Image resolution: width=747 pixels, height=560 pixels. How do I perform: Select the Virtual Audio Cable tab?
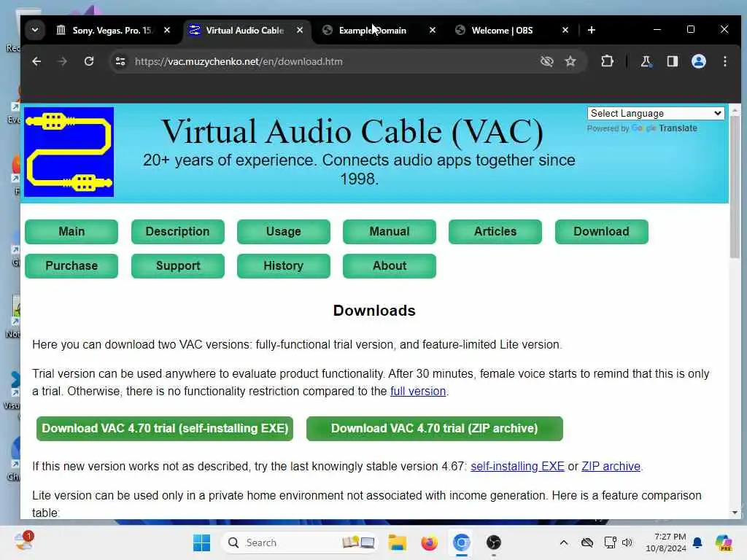point(245,31)
